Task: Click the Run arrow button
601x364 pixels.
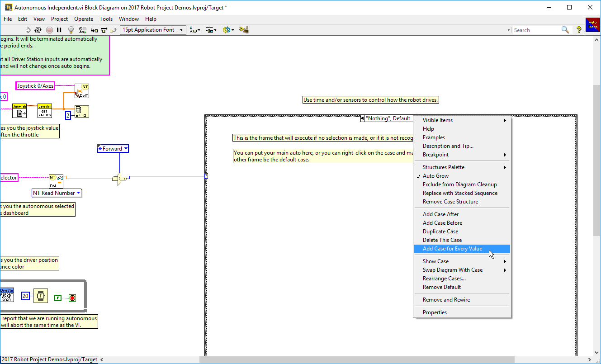Action: point(28,30)
